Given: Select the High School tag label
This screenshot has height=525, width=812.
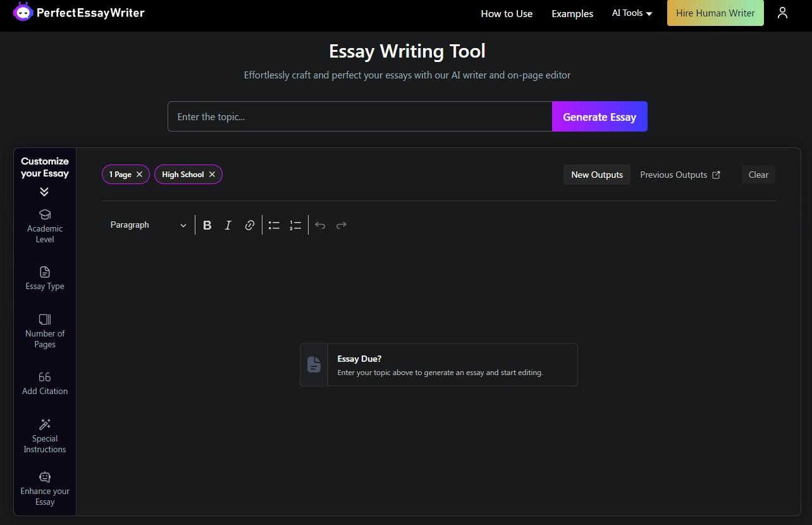Looking at the screenshot, I should point(183,175).
